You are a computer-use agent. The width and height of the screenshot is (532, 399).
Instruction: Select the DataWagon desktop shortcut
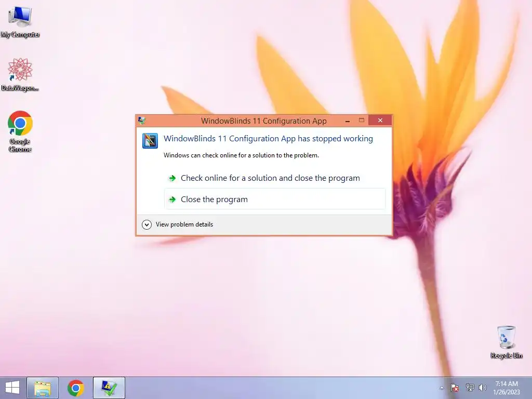click(20, 75)
